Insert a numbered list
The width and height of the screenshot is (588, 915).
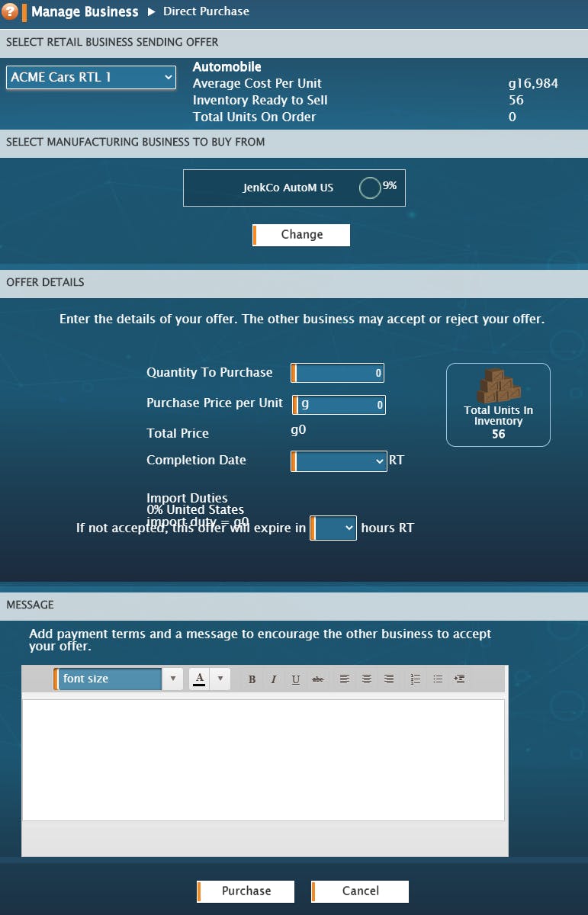pos(416,679)
